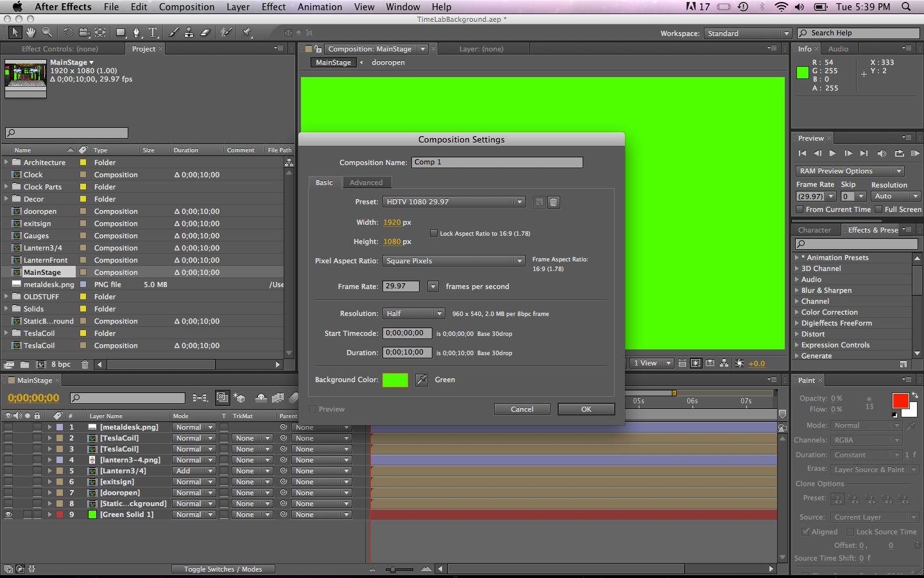The image size is (924, 578).
Task: Click Project panel delete trash icon
Action: pyautogui.click(x=85, y=364)
